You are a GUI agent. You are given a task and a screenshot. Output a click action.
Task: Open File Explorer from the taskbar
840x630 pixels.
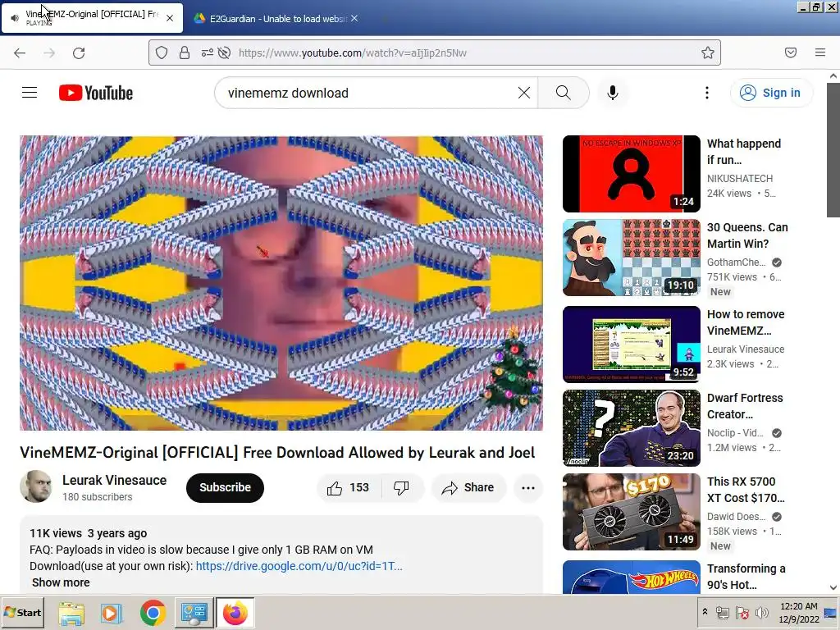pos(71,613)
